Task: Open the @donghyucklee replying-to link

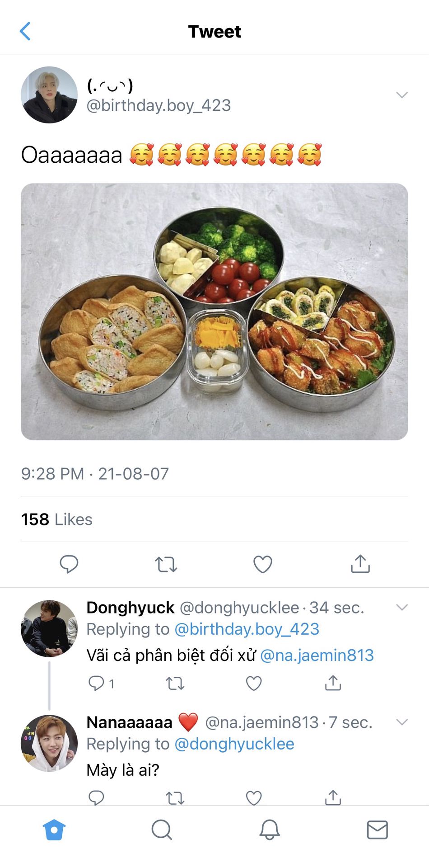Action: [x=234, y=744]
